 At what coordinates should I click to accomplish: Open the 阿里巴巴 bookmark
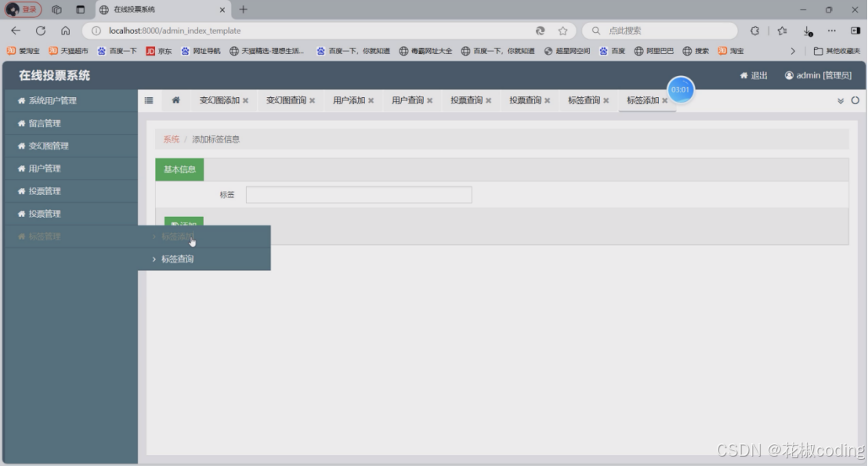coord(654,51)
